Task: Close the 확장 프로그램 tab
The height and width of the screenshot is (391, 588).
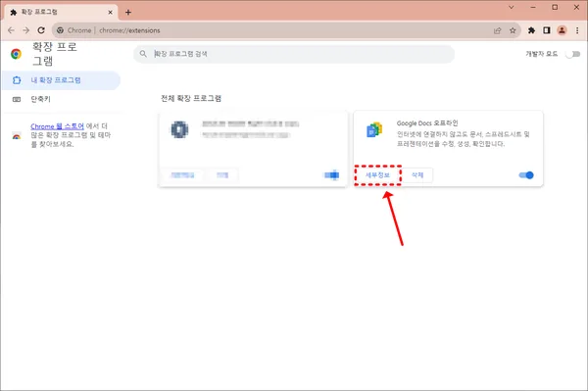Action: pos(110,13)
